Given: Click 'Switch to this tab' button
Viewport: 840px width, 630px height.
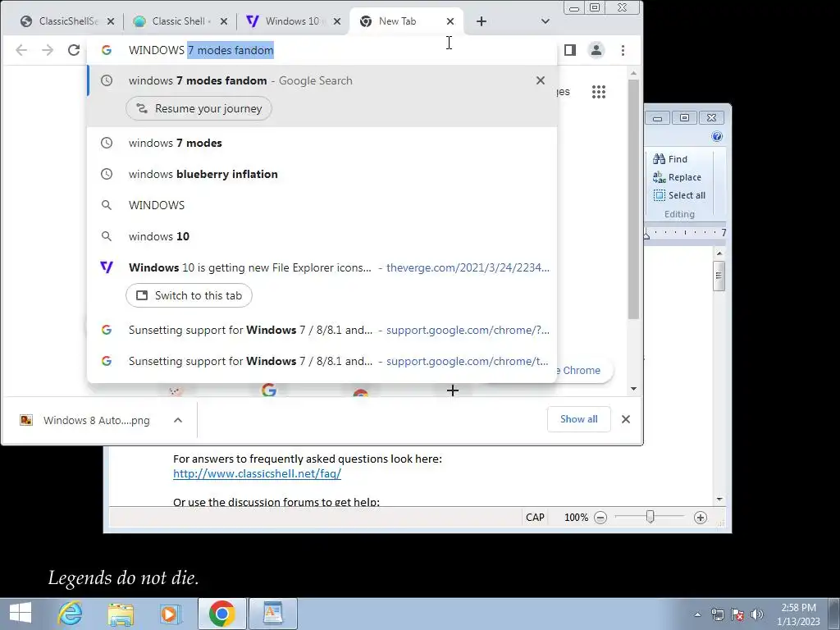Looking at the screenshot, I should 189,295.
